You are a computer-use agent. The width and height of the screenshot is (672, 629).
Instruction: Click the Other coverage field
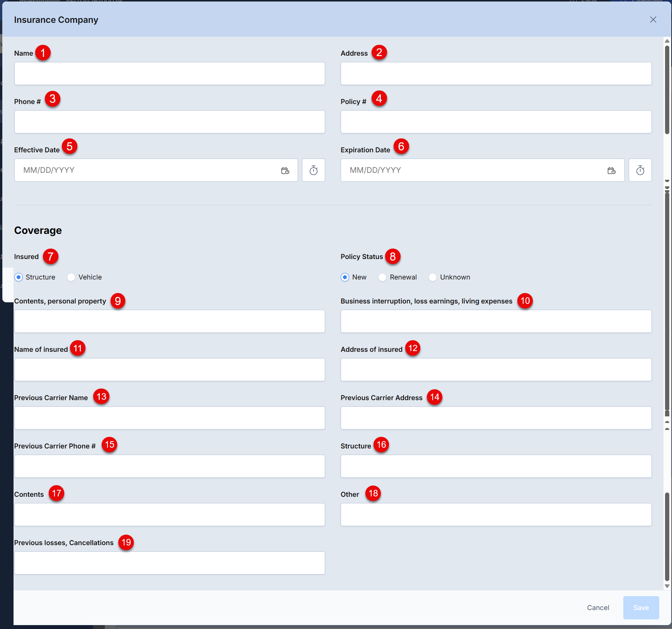[496, 515]
